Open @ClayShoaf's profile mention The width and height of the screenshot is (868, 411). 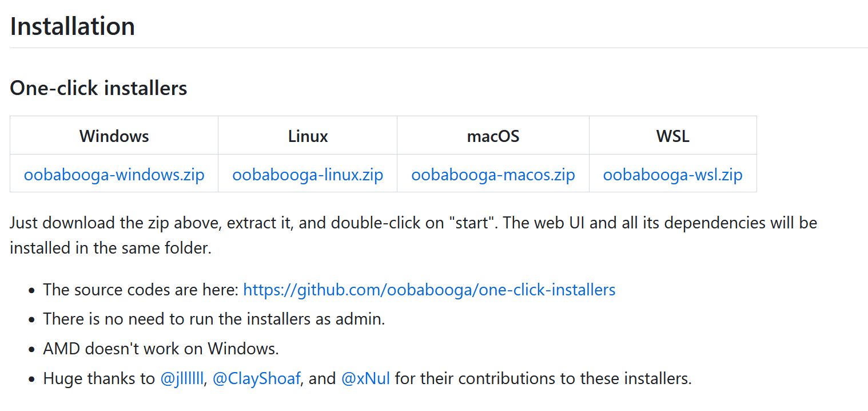click(x=256, y=378)
